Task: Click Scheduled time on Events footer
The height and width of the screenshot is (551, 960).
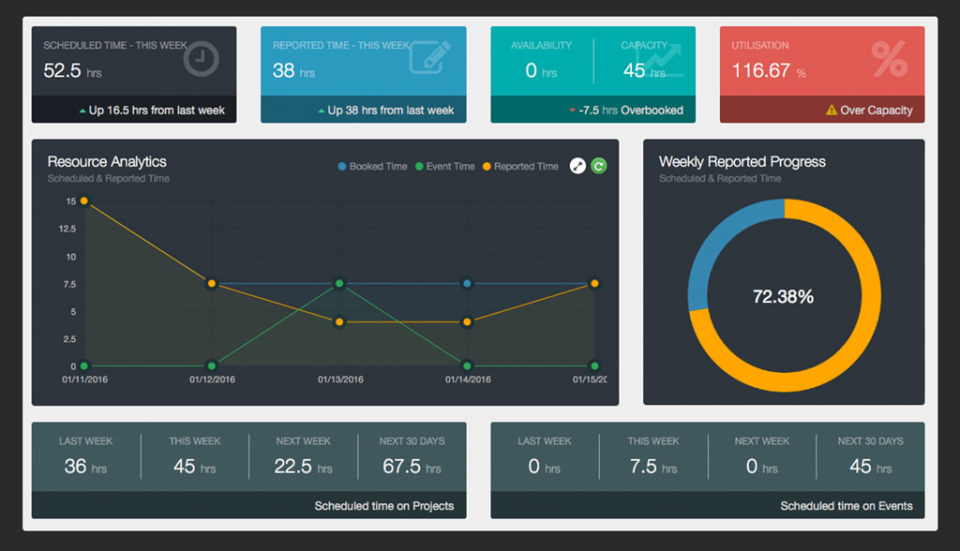Action: click(x=846, y=506)
